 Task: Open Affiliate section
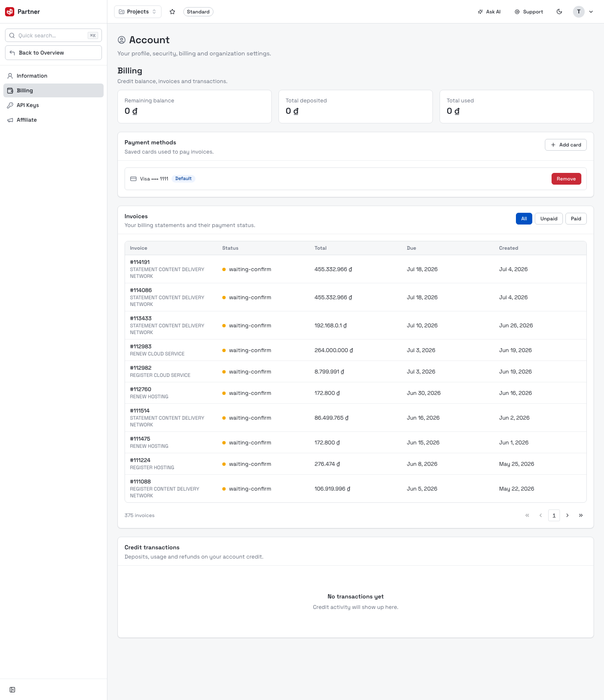point(53,120)
